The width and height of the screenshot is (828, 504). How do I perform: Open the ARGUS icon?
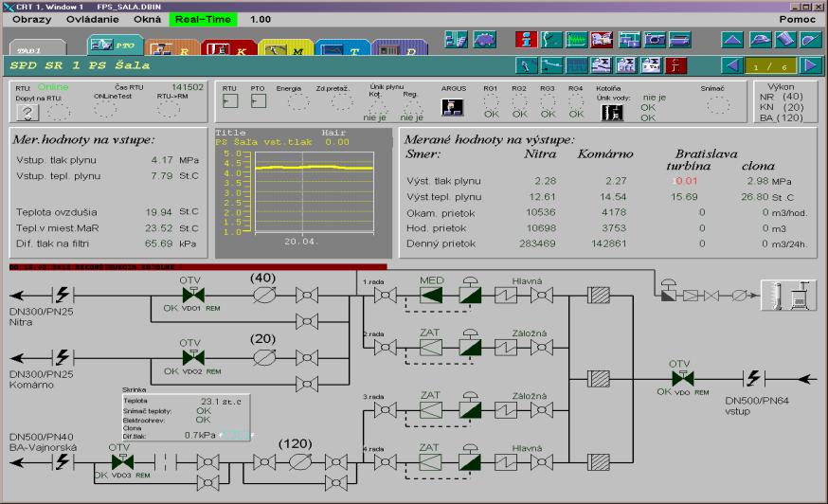pos(453,107)
